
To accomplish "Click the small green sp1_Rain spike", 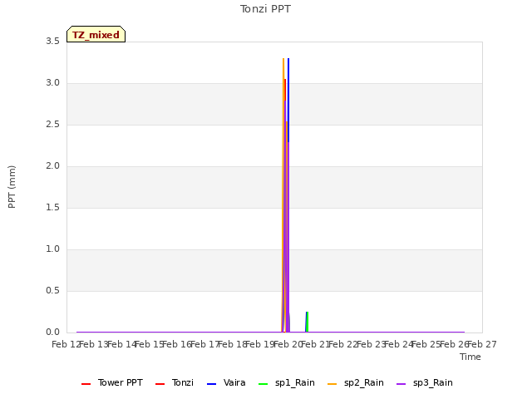I will tap(308, 322).
